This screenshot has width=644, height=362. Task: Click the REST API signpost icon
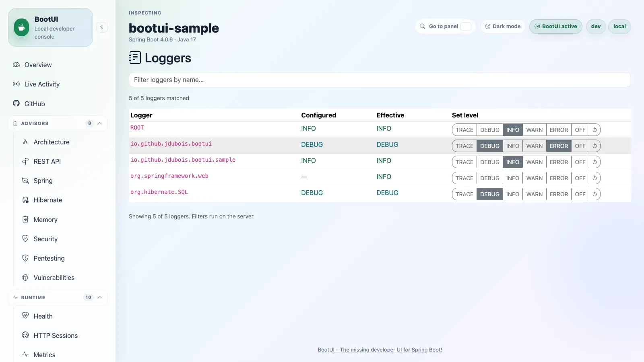tap(25, 161)
